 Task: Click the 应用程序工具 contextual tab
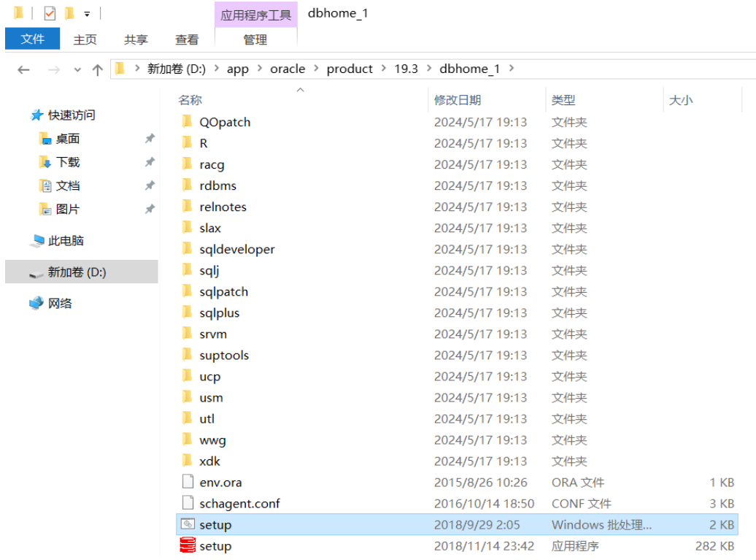[255, 15]
